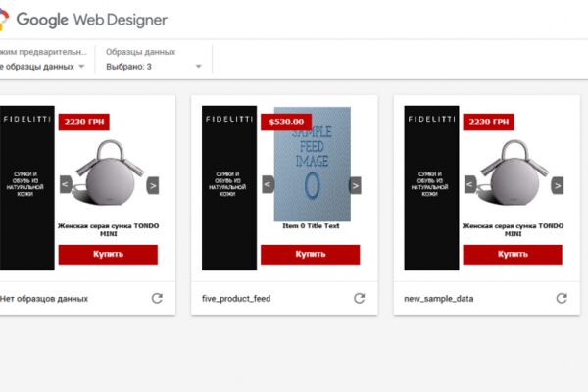Click the 'Нет образцов данных' label
This screenshot has height=392, width=588.
pyautogui.click(x=44, y=299)
